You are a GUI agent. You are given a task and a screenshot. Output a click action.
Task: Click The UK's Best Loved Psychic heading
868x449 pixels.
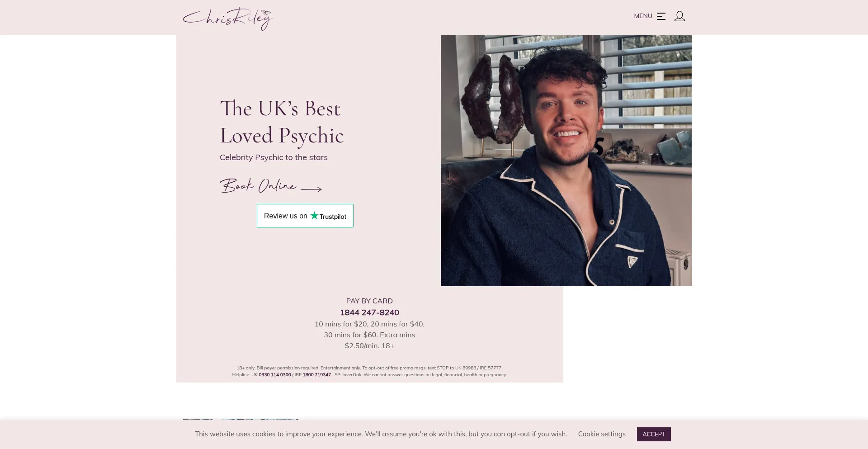(x=282, y=122)
